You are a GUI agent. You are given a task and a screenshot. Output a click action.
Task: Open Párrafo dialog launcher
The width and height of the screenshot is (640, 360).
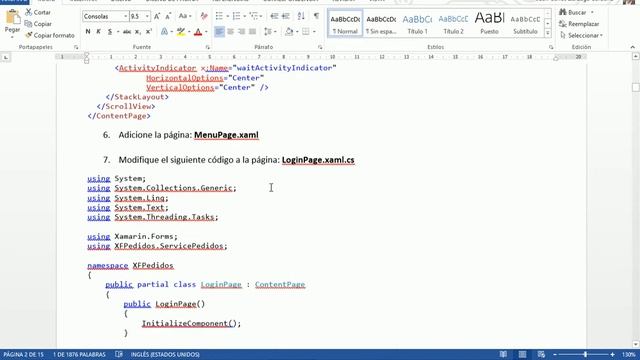pyautogui.click(x=320, y=47)
